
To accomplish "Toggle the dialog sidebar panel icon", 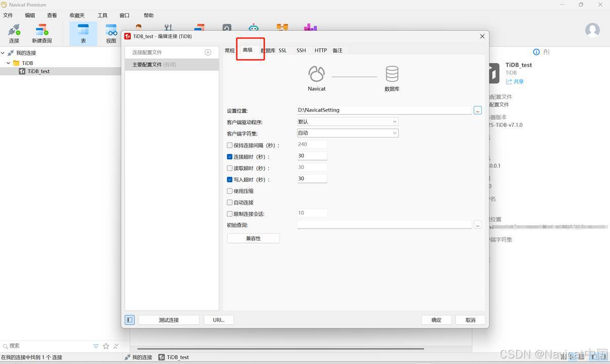I will [130, 320].
